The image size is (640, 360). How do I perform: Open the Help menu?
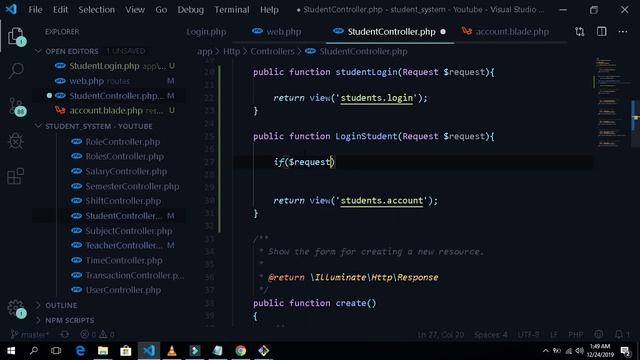(269, 9)
